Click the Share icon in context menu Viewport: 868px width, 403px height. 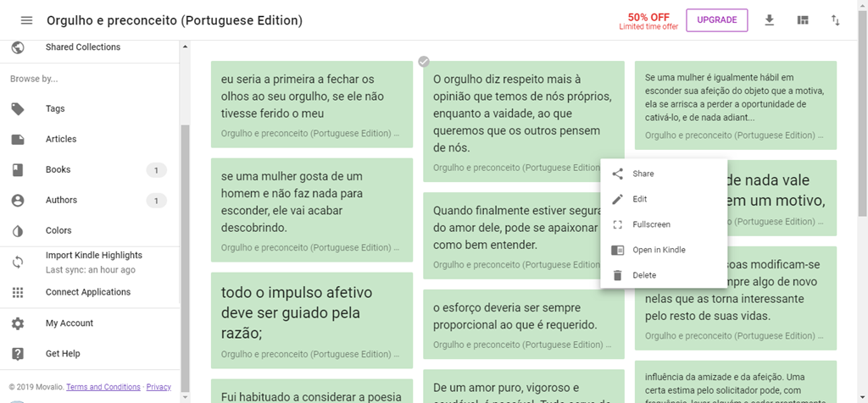click(x=618, y=174)
